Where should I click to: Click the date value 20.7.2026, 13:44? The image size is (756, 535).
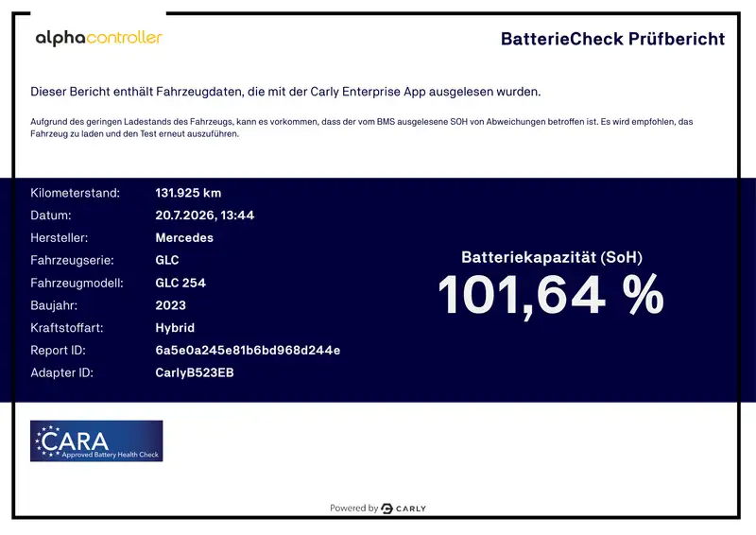click(204, 216)
